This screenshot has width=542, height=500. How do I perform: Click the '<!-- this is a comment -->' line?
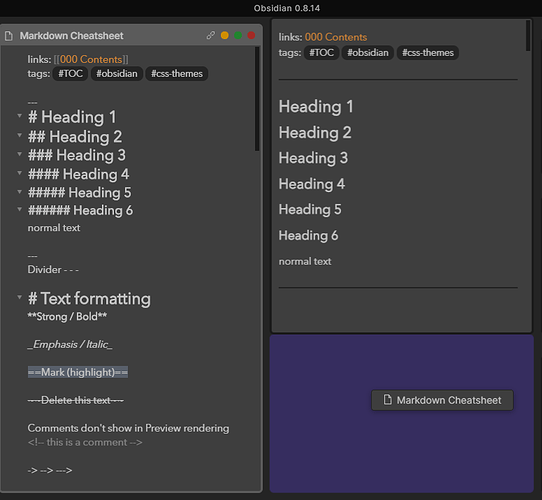coord(85,442)
